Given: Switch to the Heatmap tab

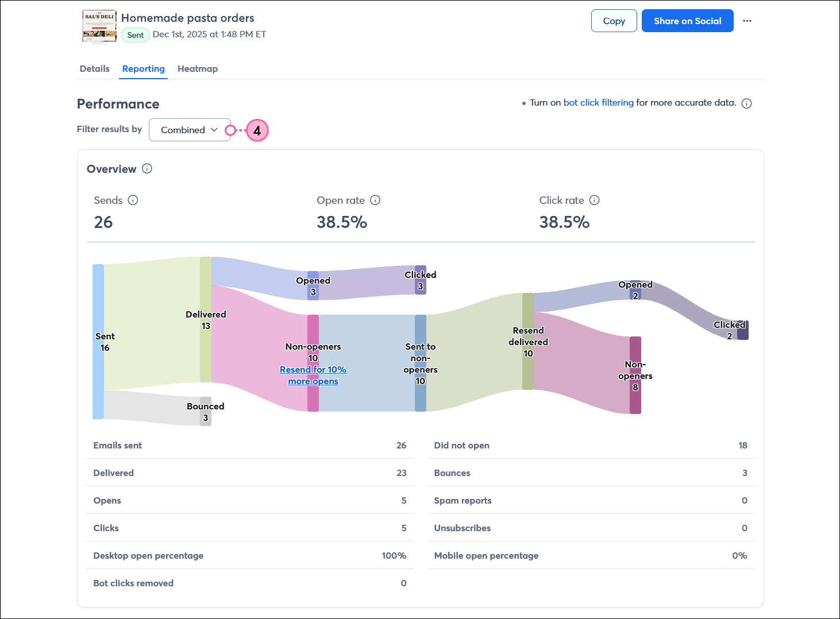Looking at the screenshot, I should pyautogui.click(x=198, y=68).
